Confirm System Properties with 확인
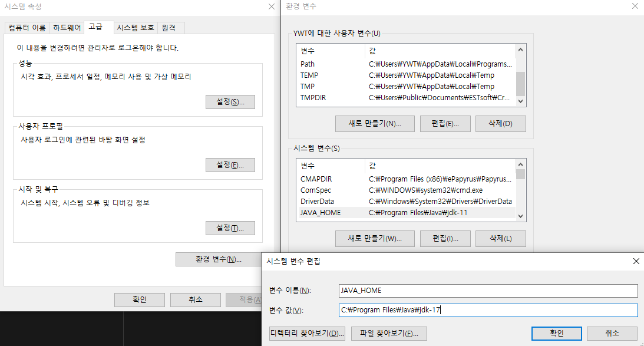 point(140,299)
